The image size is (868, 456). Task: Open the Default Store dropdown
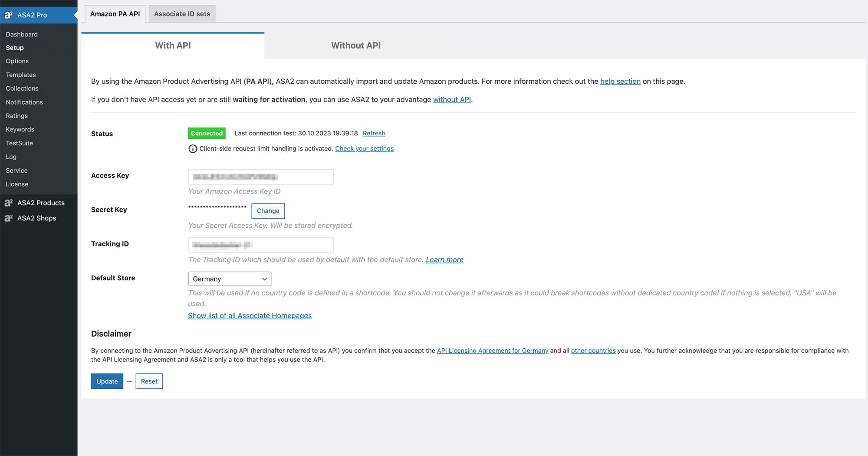[x=230, y=279]
